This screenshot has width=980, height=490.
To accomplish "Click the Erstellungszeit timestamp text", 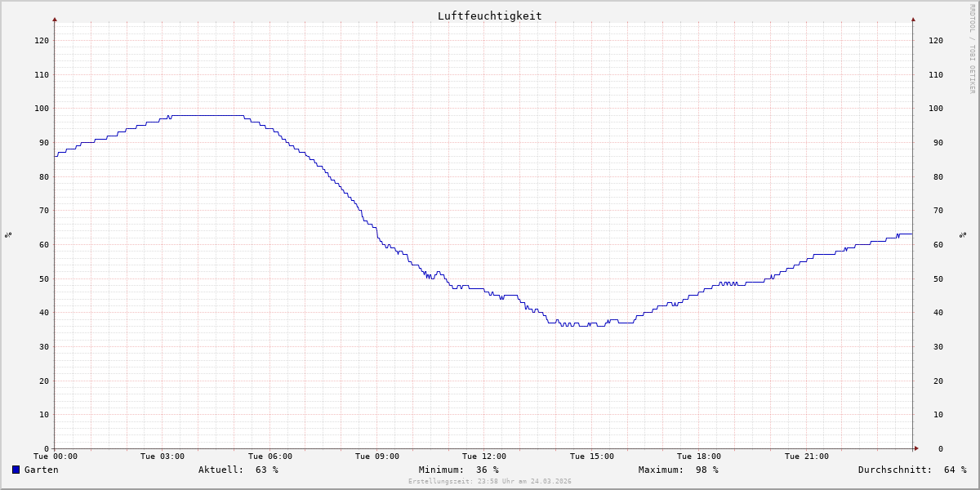I will pos(489,481).
